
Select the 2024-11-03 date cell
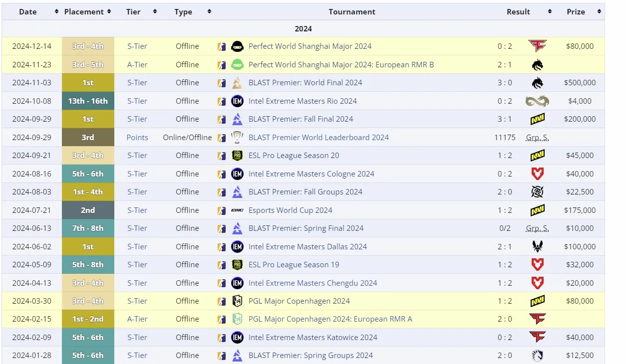coord(31,83)
